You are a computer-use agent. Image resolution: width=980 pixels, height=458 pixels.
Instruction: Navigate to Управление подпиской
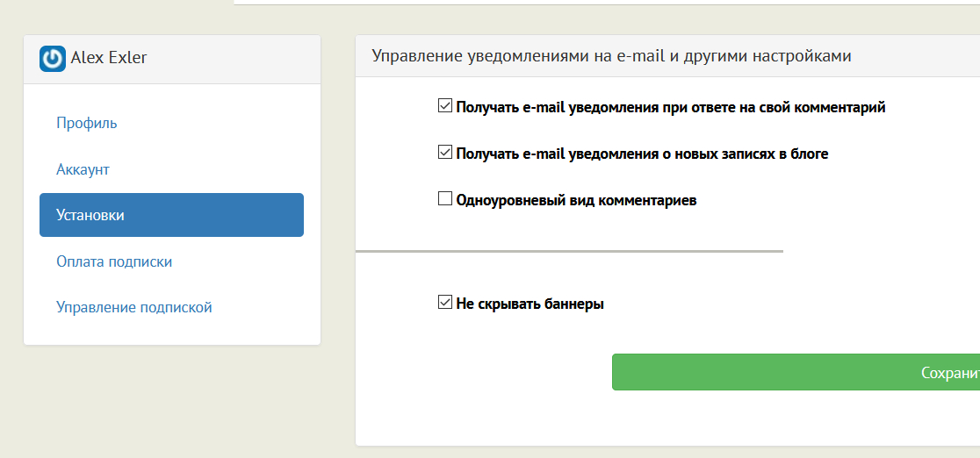click(x=134, y=307)
